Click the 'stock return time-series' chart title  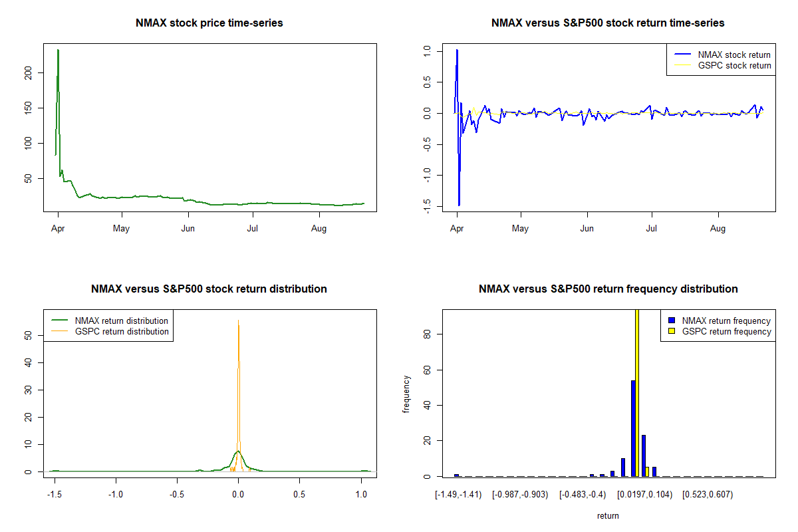pos(608,23)
